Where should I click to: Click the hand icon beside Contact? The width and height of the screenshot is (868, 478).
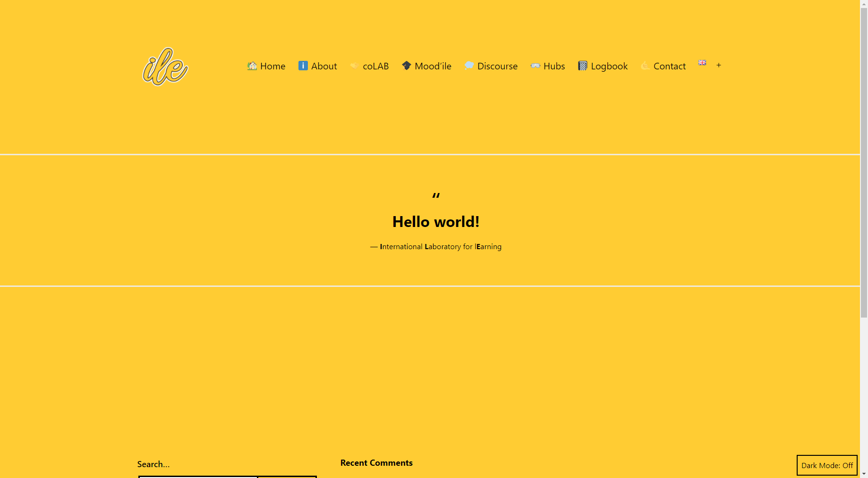click(645, 66)
